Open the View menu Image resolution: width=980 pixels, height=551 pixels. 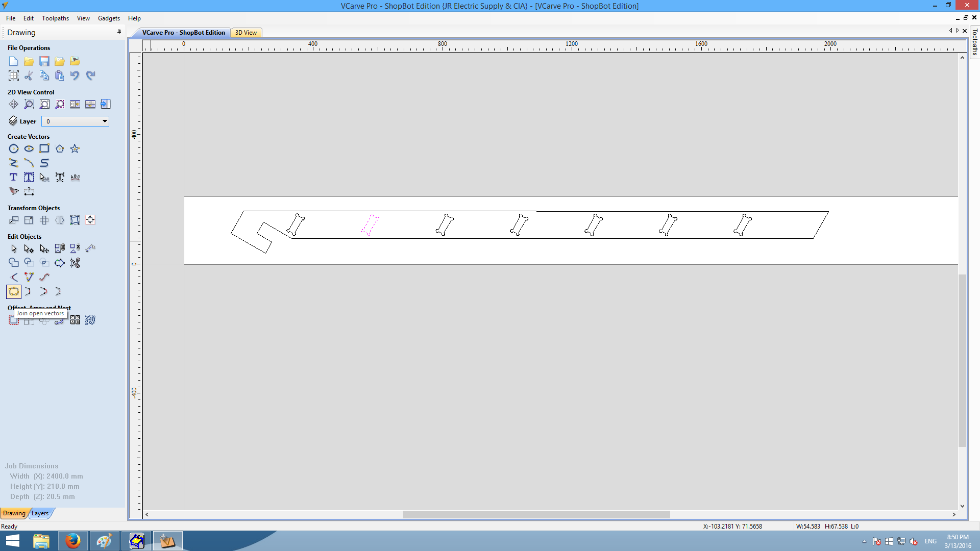coord(83,18)
